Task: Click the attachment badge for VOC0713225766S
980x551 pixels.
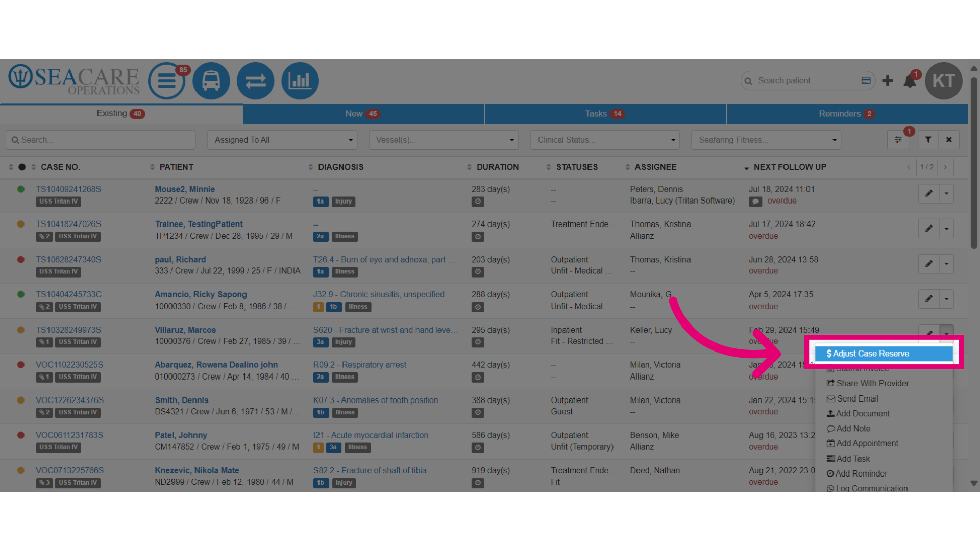Action: pyautogui.click(x=44, y=483)
